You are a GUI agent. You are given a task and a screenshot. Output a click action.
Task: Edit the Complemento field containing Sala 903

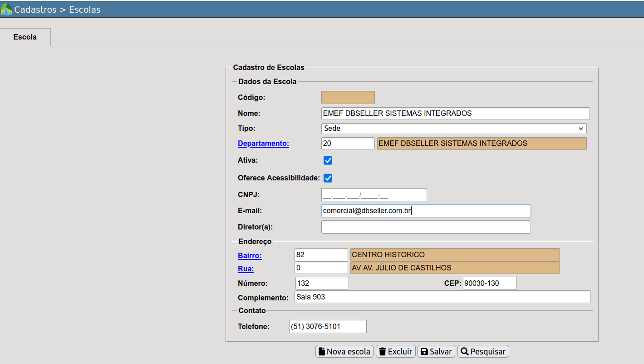[x=442, y=297]
